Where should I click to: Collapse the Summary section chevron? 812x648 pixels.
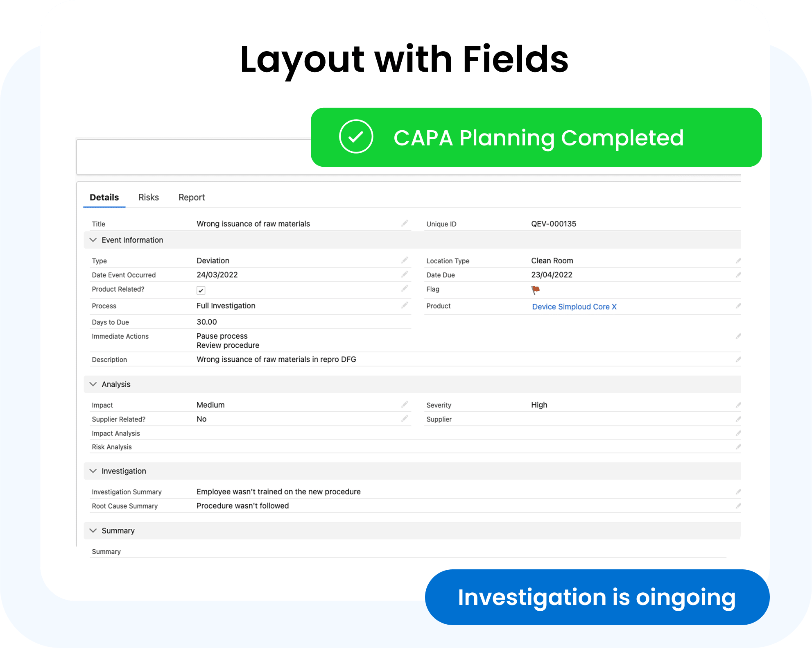93,530
